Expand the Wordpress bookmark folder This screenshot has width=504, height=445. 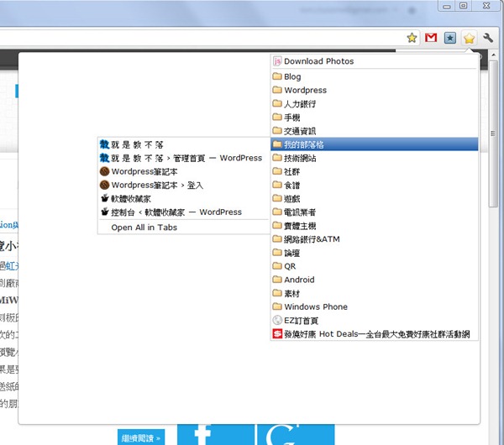click(x=375, y=90)
